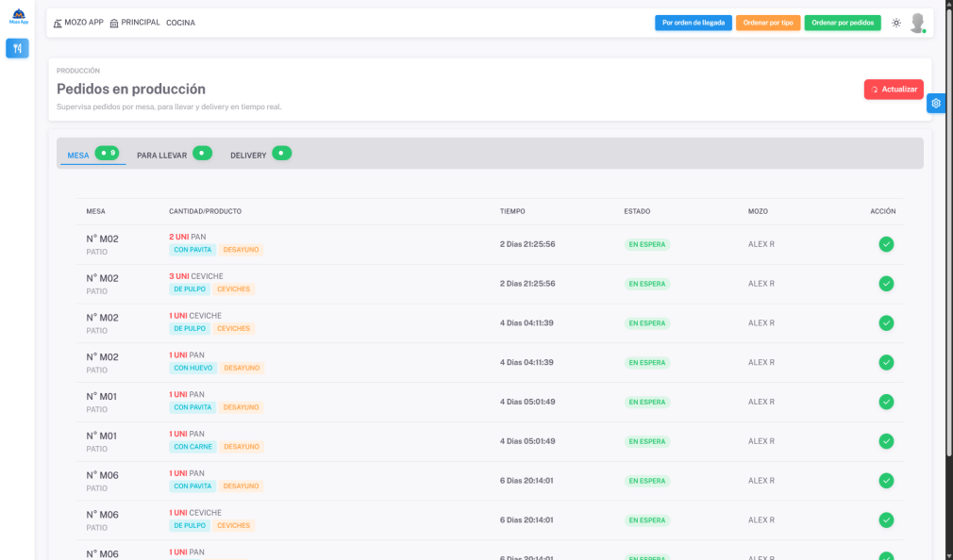This screenshot has width=953, height=560.
Task: Sort by Por orden de llegada
Action: (x=694, y=23)
